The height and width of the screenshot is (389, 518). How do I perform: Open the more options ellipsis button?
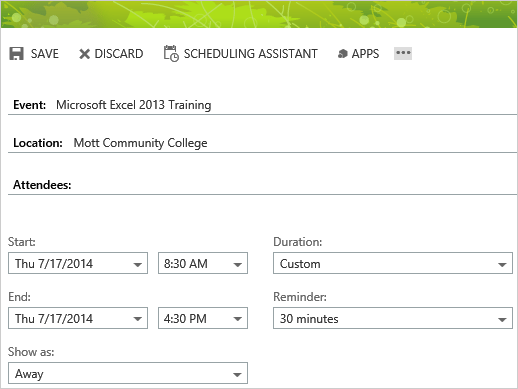coord(403,53)
